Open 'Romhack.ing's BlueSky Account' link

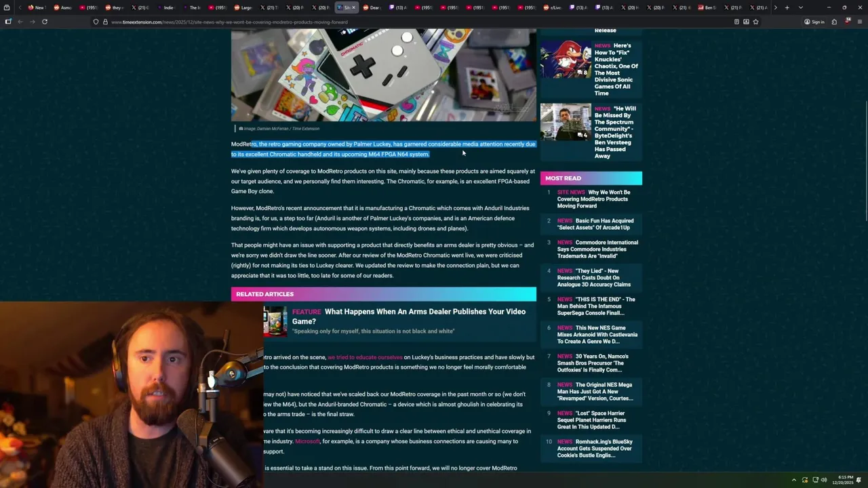(595, 448)
